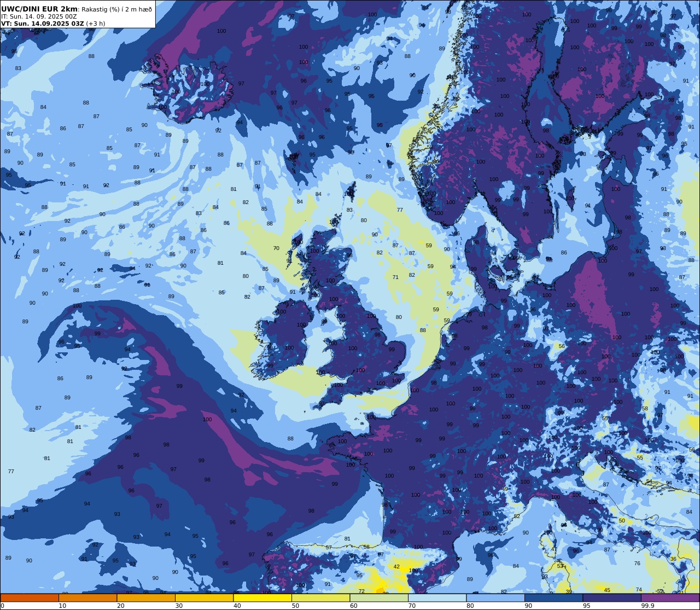Click the map value '50' over Italy
Screen dimensions: 700x610
coord(622,521)
